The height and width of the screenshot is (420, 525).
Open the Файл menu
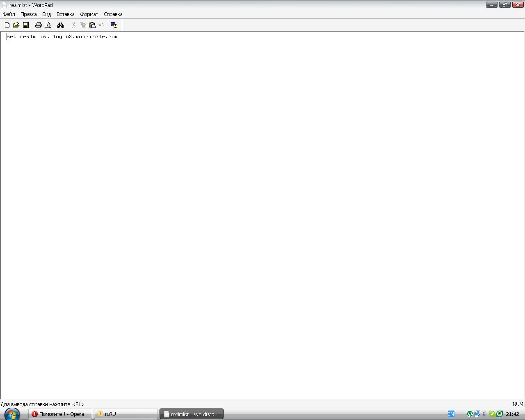pos(9,14)
